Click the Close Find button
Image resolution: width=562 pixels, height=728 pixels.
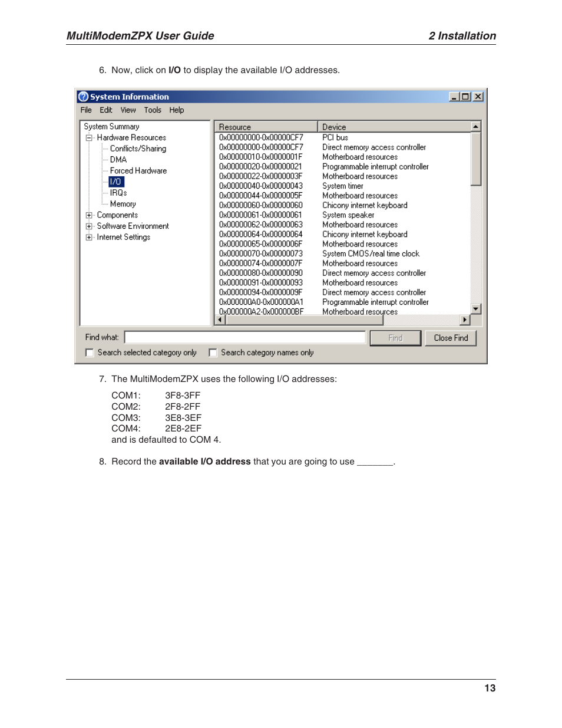(451, 338)
